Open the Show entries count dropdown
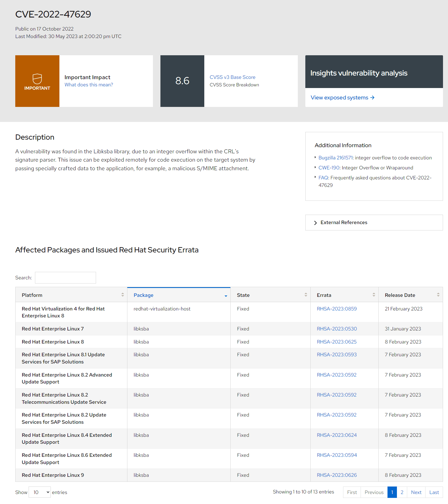Viewport: 448px width, 504px height. click(x=40, y=492)
